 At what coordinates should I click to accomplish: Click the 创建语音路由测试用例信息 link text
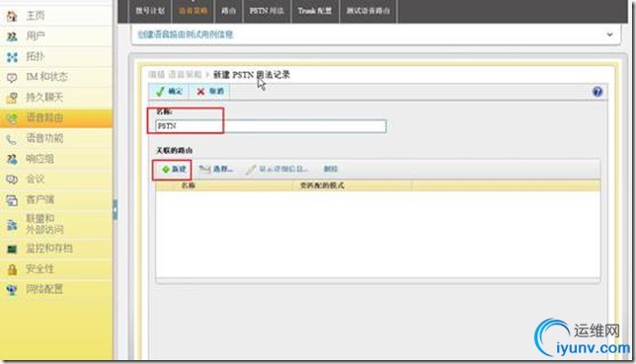pyautogui.click(x=186, y=35)
